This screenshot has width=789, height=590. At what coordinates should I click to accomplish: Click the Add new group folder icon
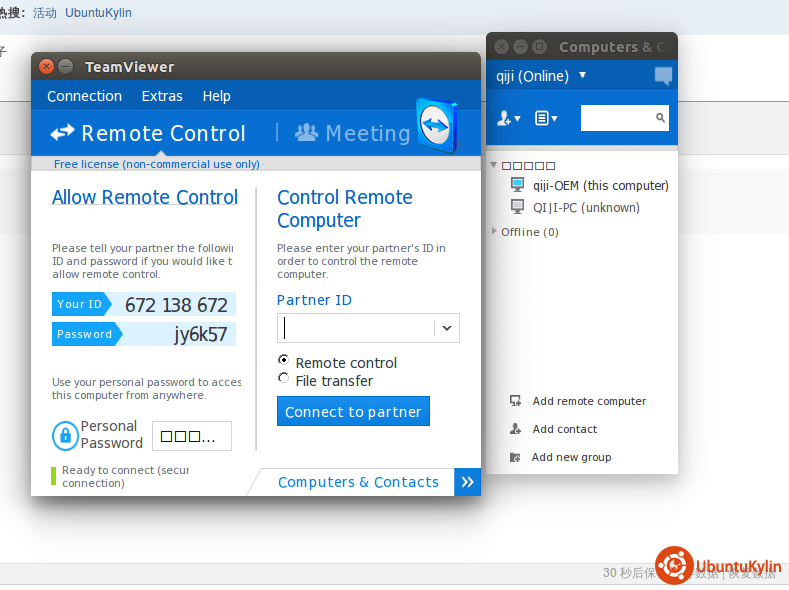tap(515, 457)
